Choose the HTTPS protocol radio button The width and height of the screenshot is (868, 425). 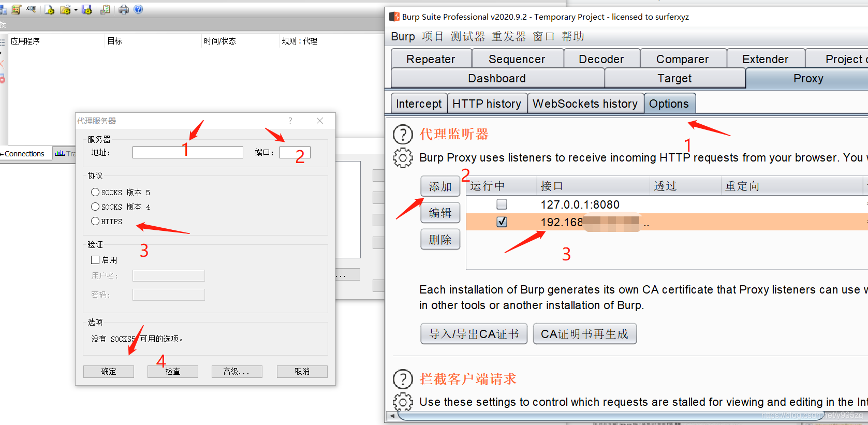point(95,221)
